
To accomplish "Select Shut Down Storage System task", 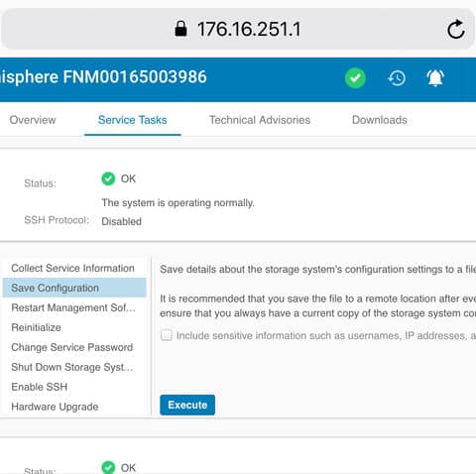I will click(74, 367).
